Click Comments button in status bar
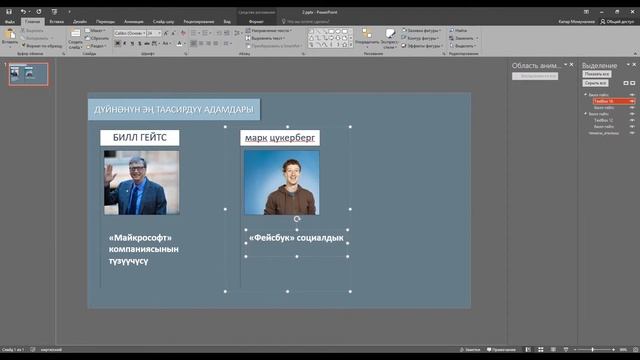Viewport: 640px width, 360px height. 501,350
